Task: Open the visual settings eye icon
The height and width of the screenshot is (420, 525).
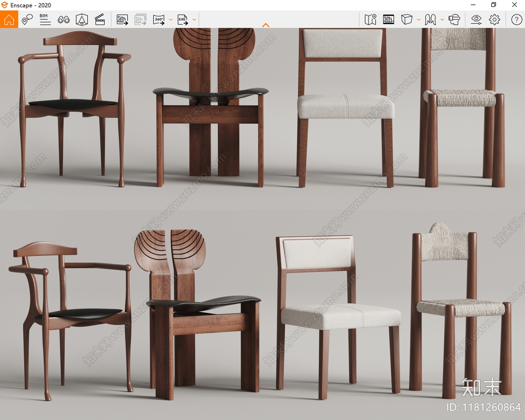Action: (x=476, y=20)
